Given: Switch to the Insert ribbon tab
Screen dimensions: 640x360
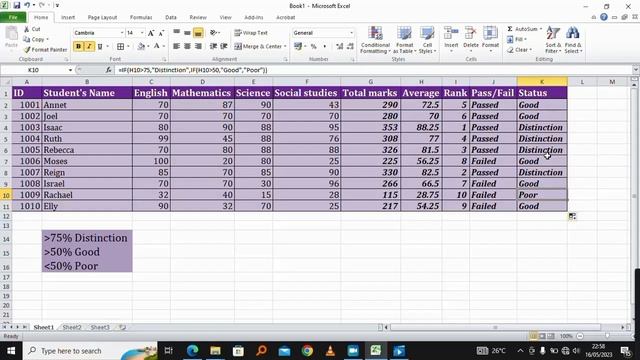Looking at the screenshot, I should click(x=68, y=18).
